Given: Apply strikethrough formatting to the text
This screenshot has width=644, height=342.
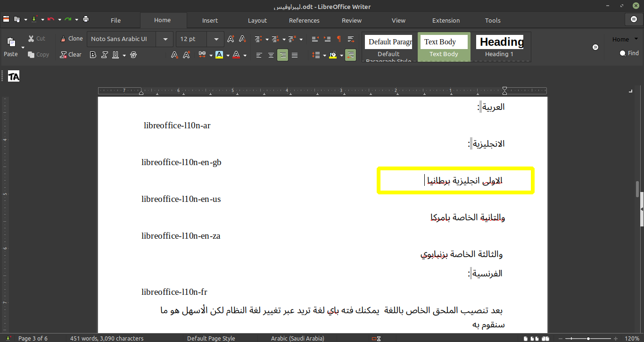Looking at the screenshot, I should click(133, 55).
